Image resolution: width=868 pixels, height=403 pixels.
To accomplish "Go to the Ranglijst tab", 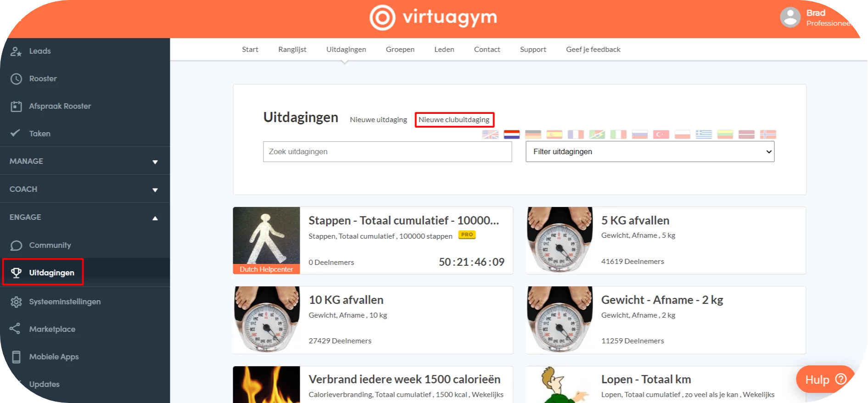I will point(292,50).
